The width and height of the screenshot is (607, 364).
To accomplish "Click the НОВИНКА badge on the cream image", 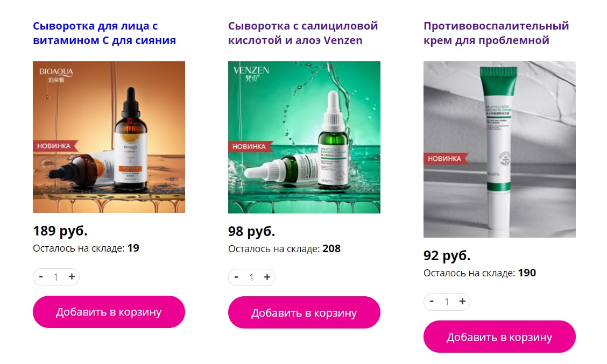I will click(x=446, y=159).
